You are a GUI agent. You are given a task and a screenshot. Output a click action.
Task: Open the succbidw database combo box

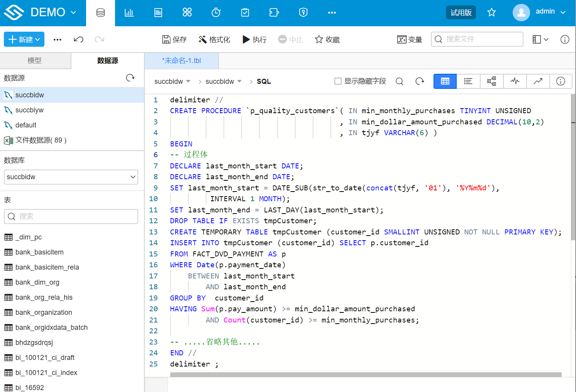(x=71, y=177)
